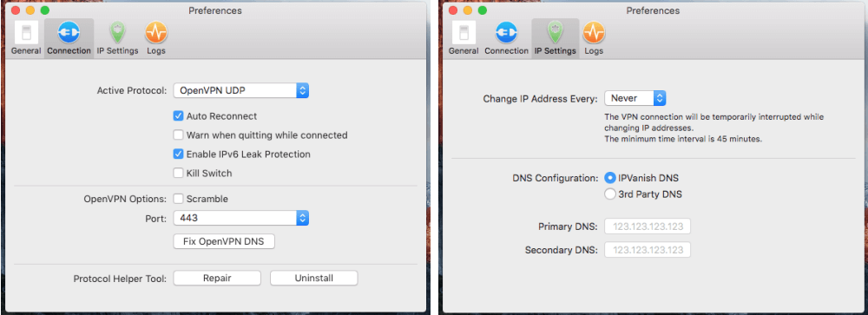Click Logs tab label in left window

tap(156, 51)
